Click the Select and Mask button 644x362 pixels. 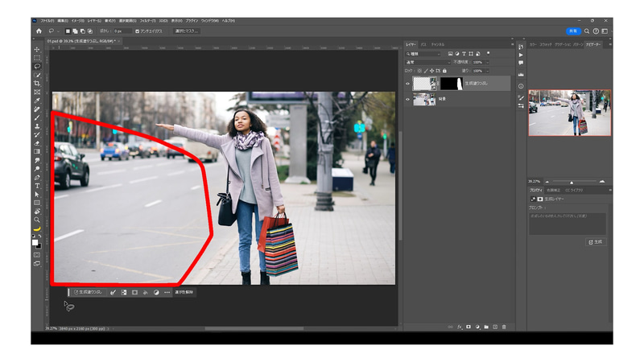tap(187, 31)
